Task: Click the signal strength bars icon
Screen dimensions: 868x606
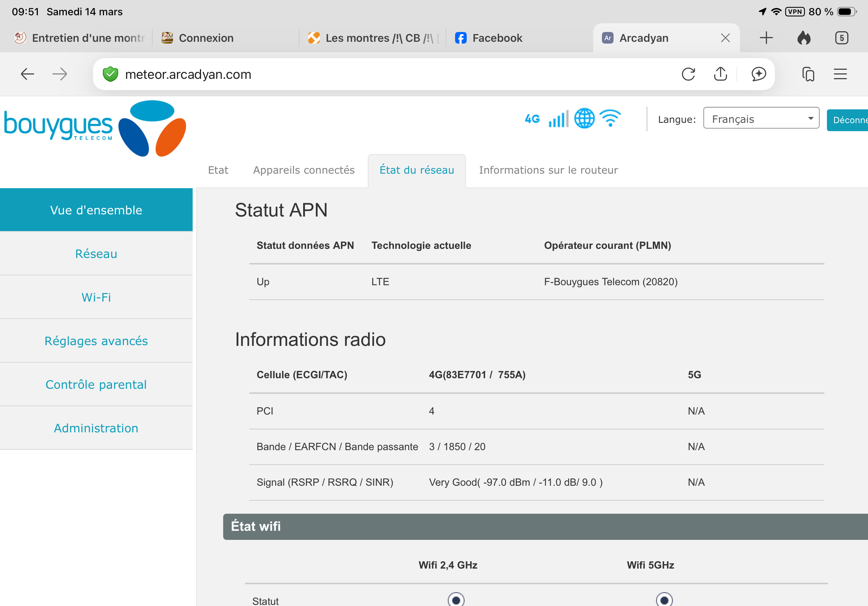Action: click(558, 119)
